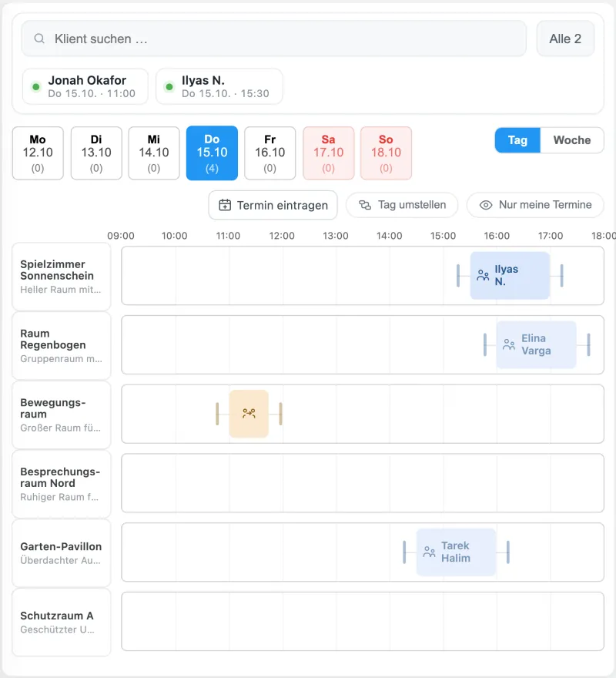
Task: Switch to Woche view
Action: coord(572,140)
